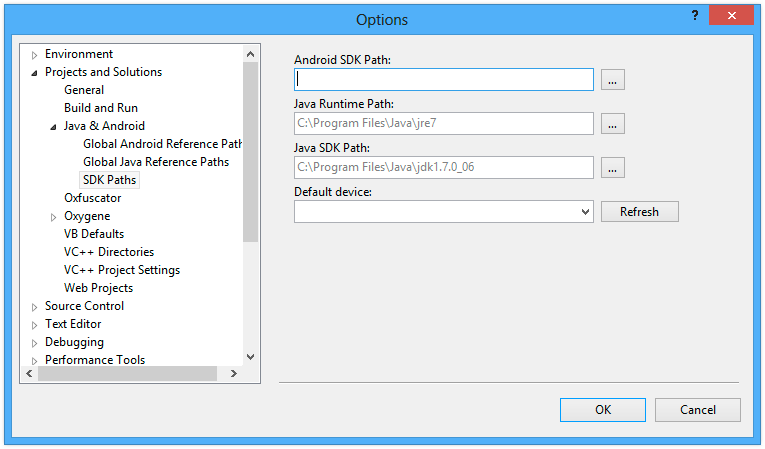Close the Options dialog window

[732, 16]
